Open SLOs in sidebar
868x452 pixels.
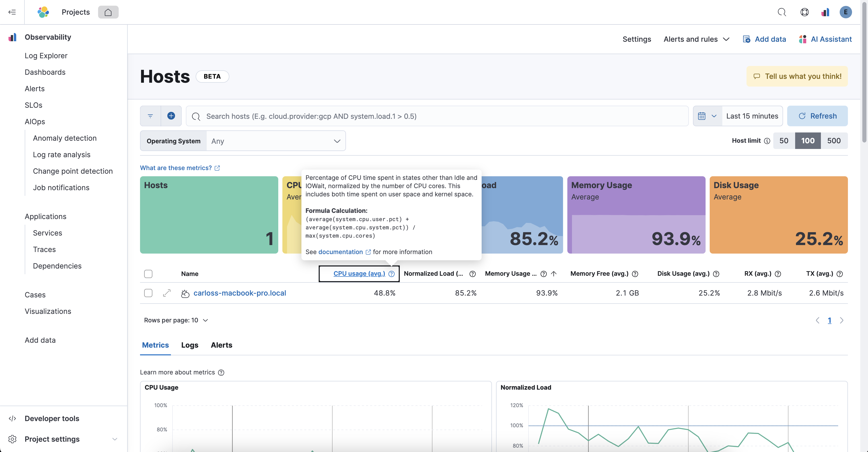point(33,105)
